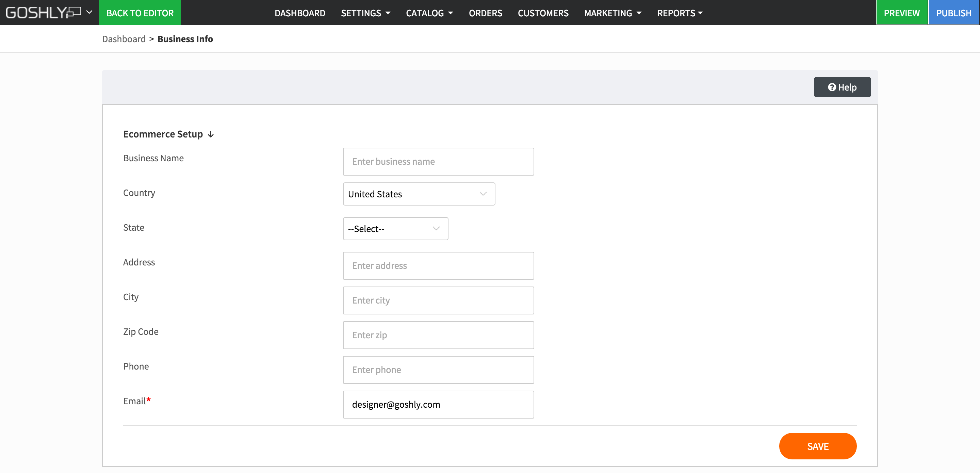Expand the Settings dropdown menu
The width and height of the screenshot is (980, 473).
coord(365,13)
